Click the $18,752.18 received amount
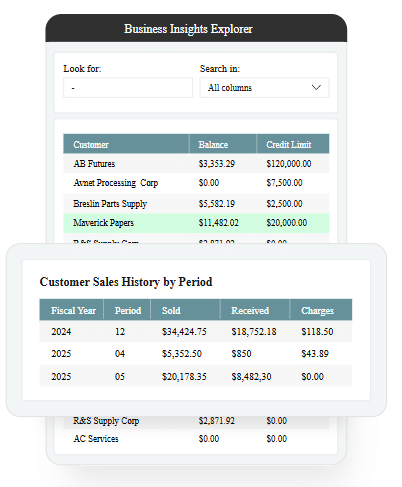 click(x=254, y=332)
